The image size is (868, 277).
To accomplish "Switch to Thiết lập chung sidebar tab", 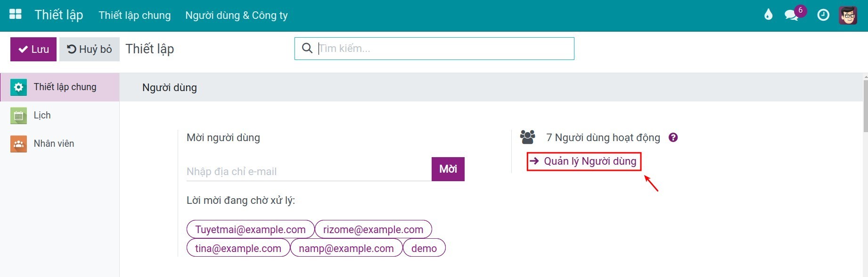I will (x=60, y=87).
